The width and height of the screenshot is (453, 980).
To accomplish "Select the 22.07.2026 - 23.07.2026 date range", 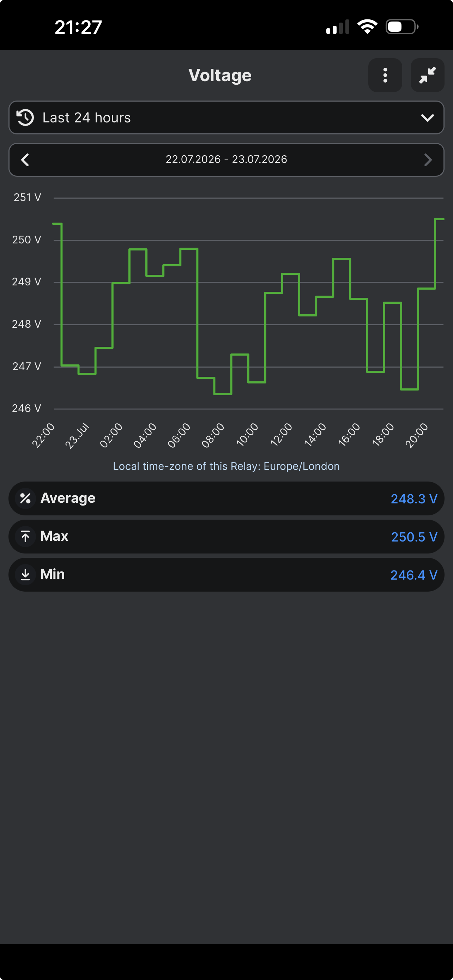I will pos(226,159).
